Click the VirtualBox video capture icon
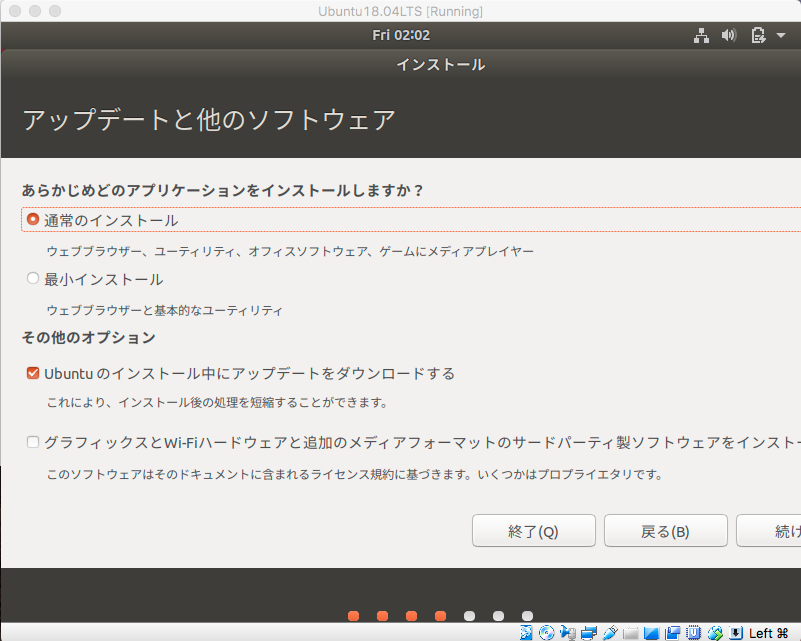This screenshot has width=801, height=641. (673, 633)
